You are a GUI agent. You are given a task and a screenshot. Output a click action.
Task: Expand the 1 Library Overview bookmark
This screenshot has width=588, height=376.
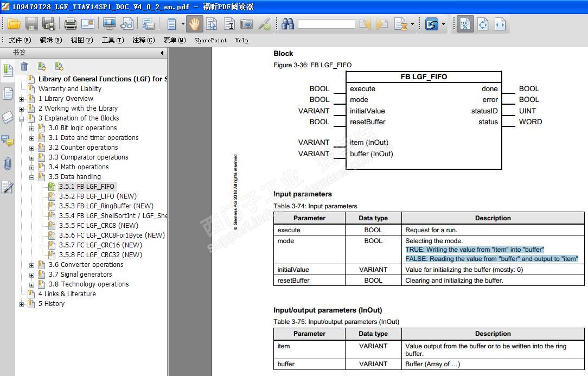[21, 99]
